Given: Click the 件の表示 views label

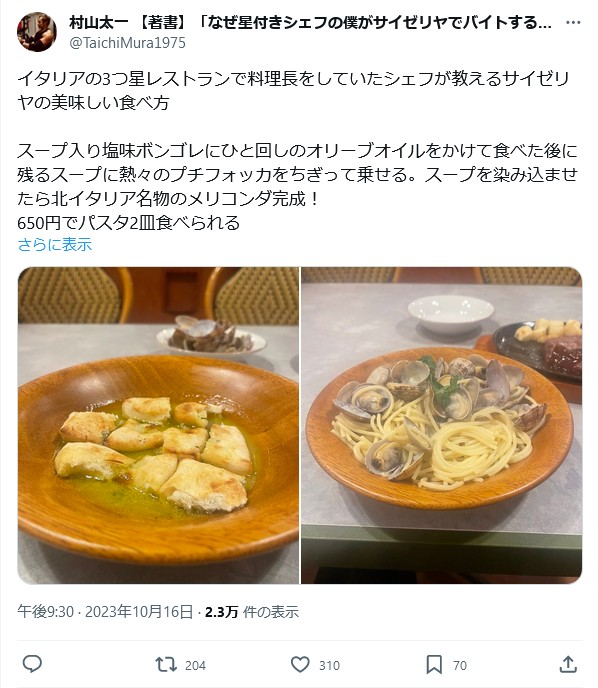Looking at the screenshot, I should (271, 612).
